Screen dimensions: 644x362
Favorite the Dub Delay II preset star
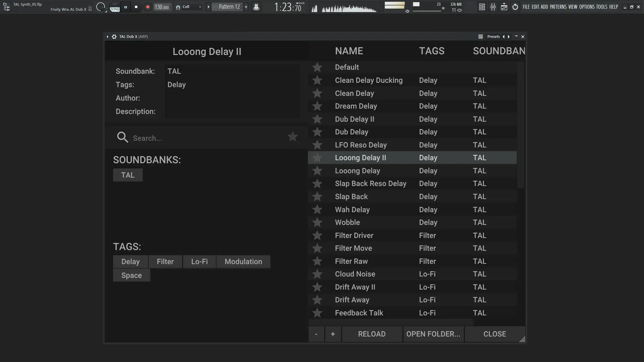[x=317, y=119]
